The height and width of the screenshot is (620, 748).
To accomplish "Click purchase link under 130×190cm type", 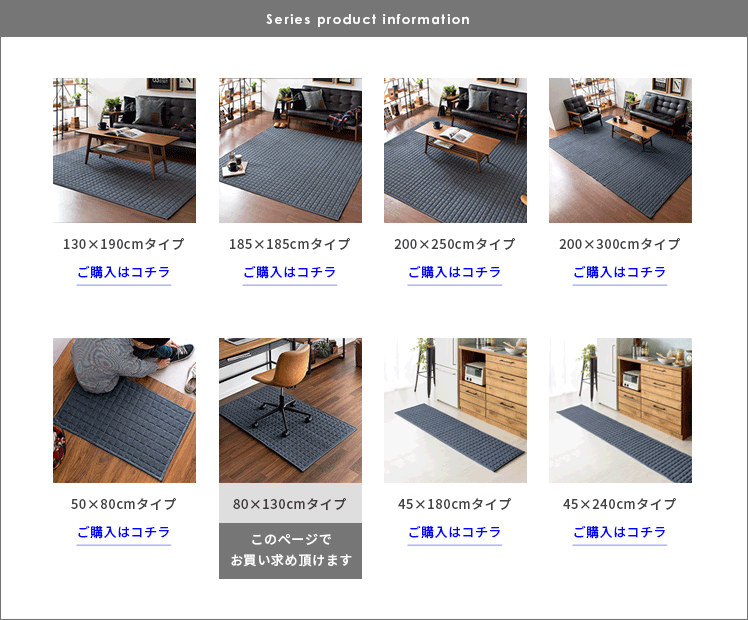I will (124, 272).
